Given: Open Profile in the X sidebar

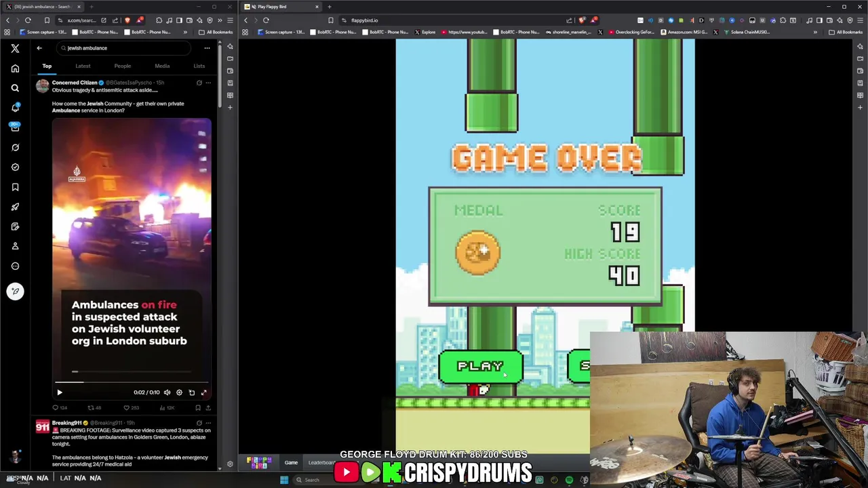Looking at the screenshot, I should pos(15,246).
